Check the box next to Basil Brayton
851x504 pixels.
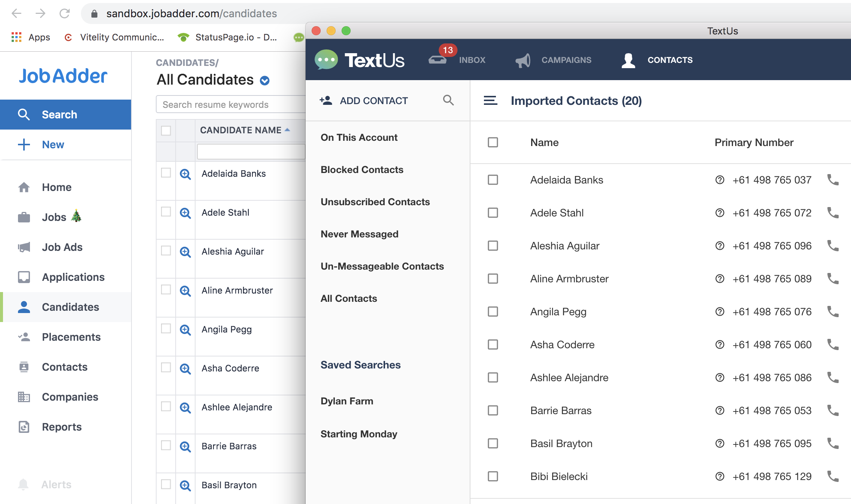[x=492, y=443]
